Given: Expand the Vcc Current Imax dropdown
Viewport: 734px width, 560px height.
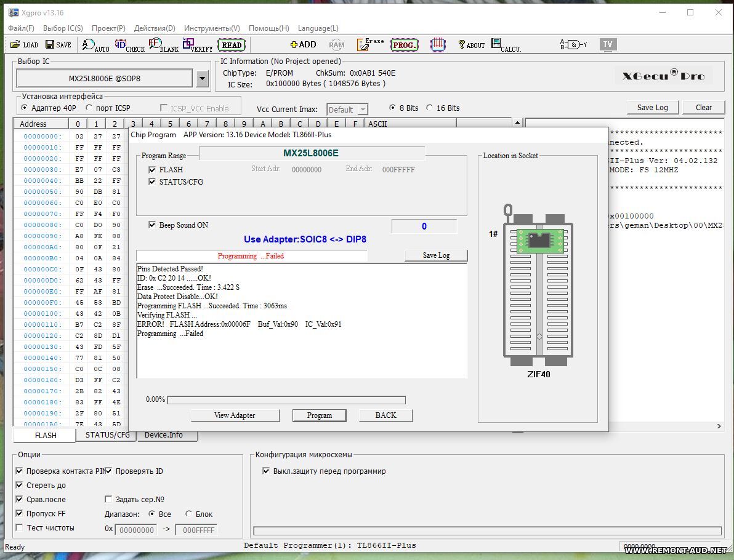Looking at the screenshot, I should pyautogui.click(x=363, y=110).
